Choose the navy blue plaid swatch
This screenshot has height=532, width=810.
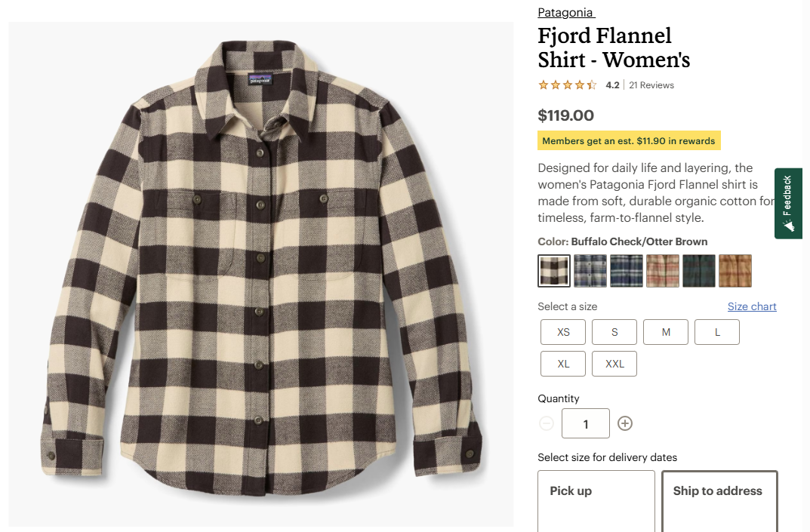[627, 271]
